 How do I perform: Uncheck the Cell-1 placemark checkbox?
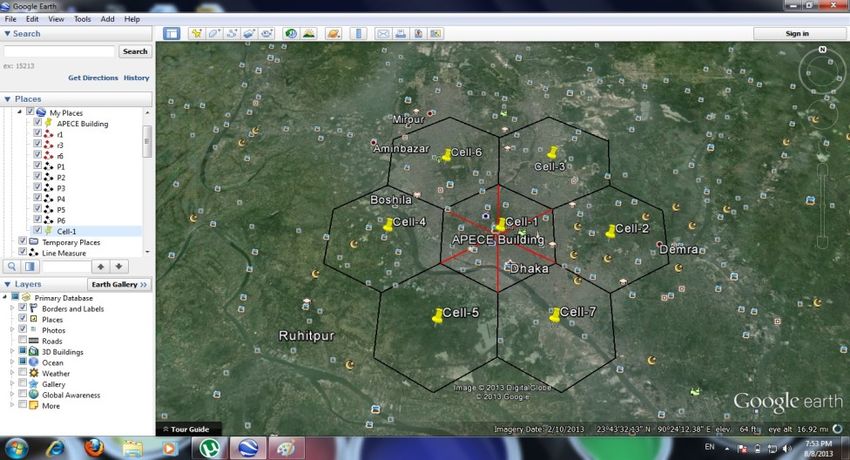pyautogui.click(x=37, y=230)
